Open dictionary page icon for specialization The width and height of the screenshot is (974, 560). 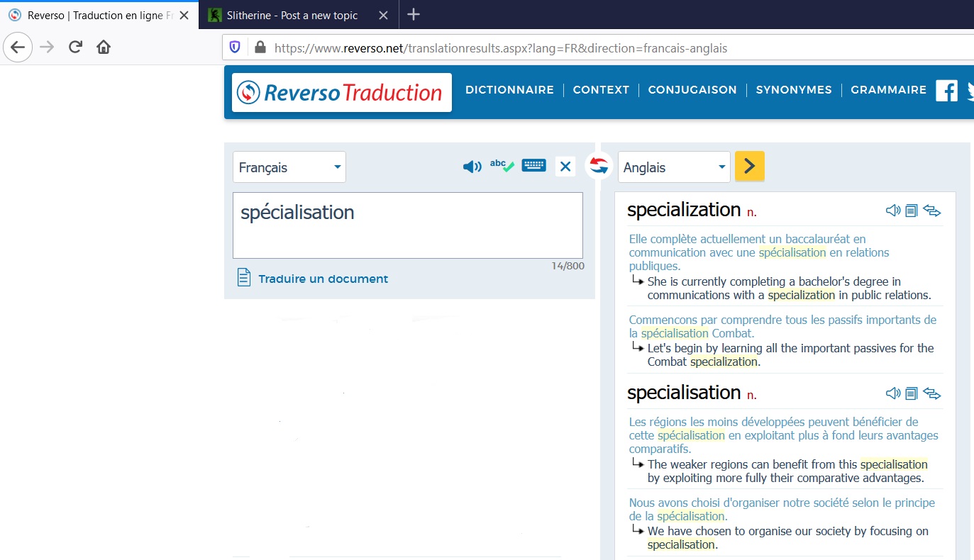point(912,211)
